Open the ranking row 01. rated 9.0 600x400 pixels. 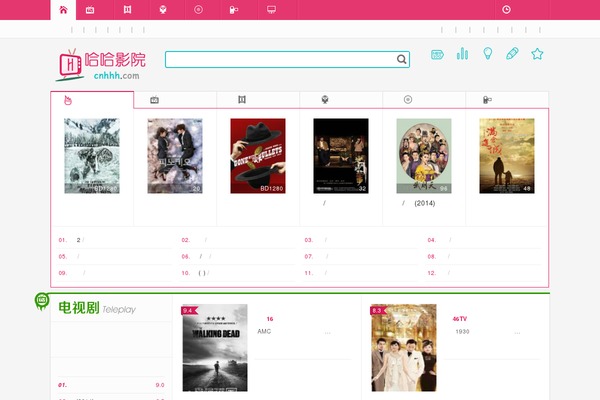coord(111,385)
